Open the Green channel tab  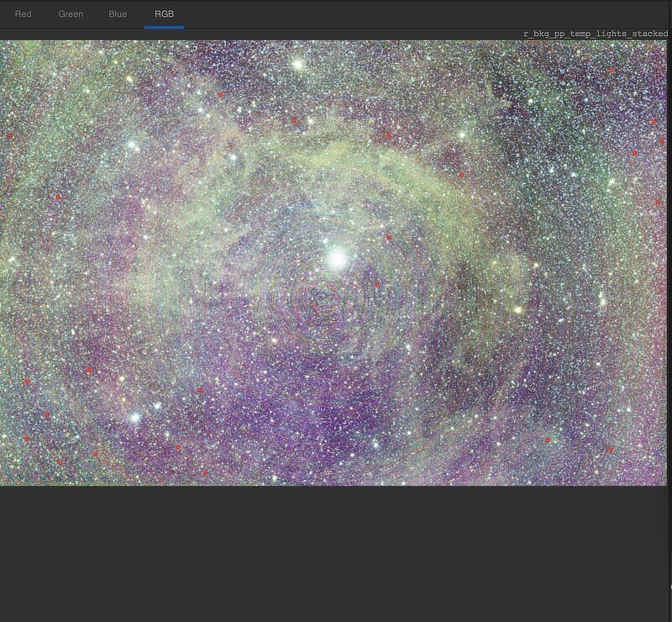pos(71,14)
